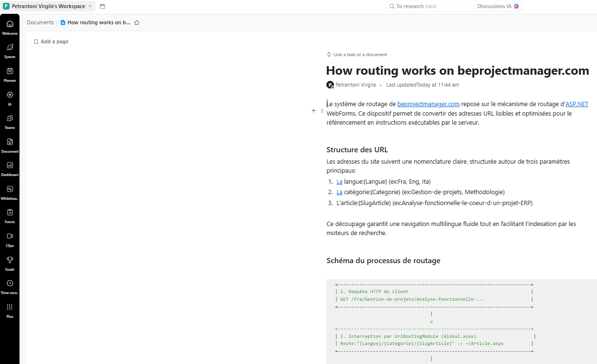The width and height of the screenshot is (597, 364).
Task: Click the Requête HTTP du client line
Action: 374,291
